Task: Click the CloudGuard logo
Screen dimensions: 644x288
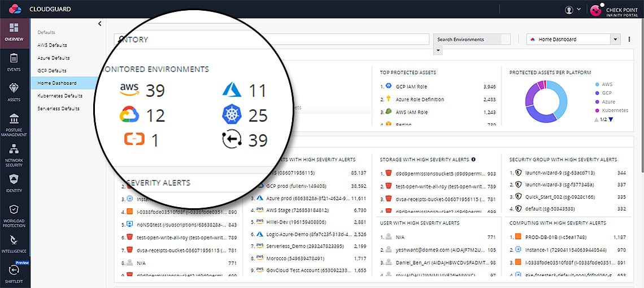Action: (15, 8)
